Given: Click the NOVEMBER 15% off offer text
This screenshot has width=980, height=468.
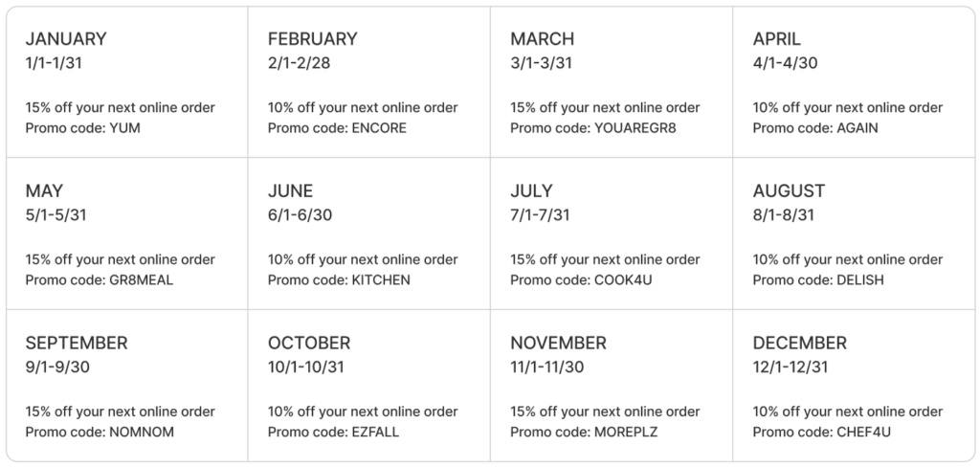Looking at the screenshot, I should (605, 412).
